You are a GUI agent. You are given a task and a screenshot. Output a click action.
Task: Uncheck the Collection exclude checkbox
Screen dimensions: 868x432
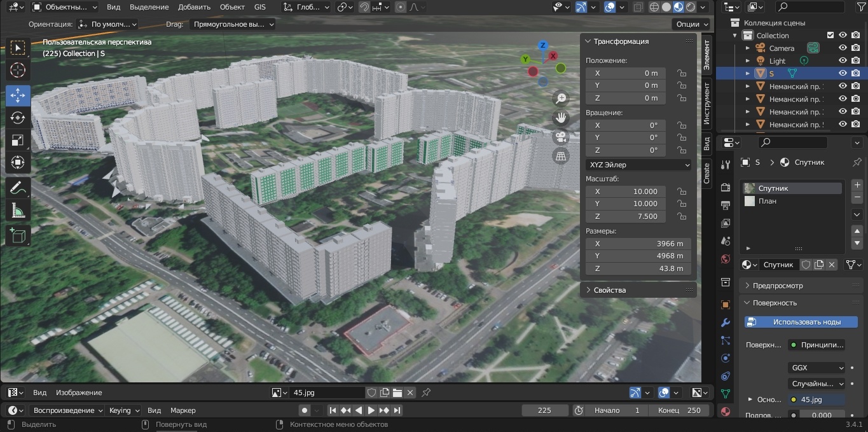830,36
